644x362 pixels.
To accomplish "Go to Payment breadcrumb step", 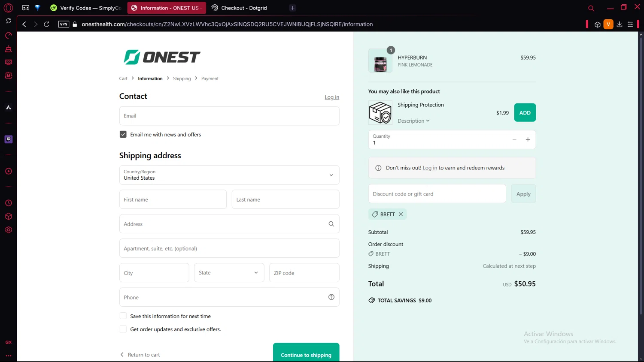I will [x=210, y=78].
